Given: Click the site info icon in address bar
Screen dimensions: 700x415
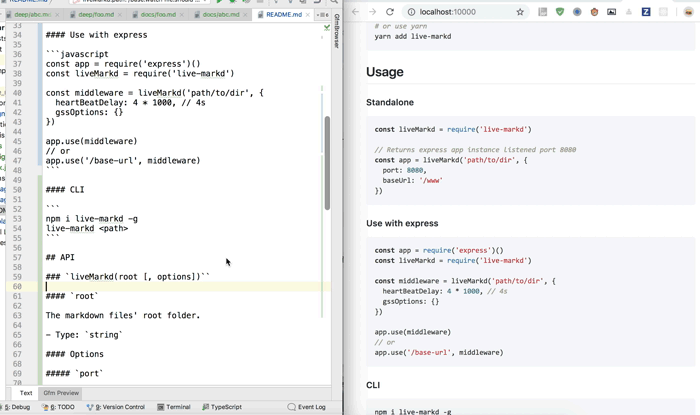Looking at the screenshot, I should tap(411, 12).
